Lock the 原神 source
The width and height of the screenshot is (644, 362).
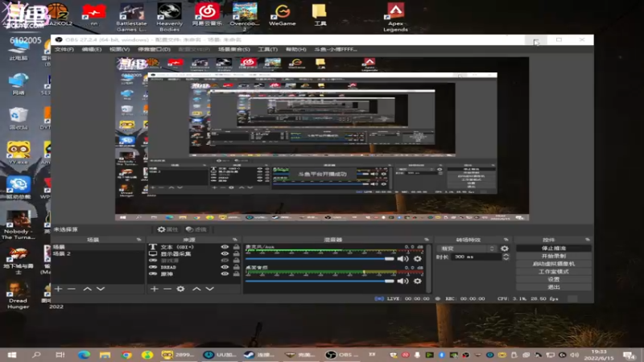click(236, 274)
